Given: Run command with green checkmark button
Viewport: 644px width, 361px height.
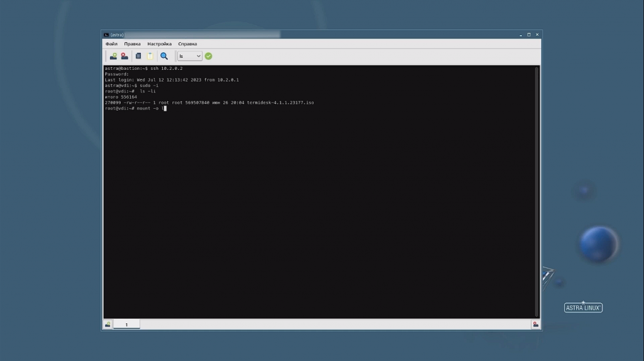Looking at the screenshot, I should 208,56.
